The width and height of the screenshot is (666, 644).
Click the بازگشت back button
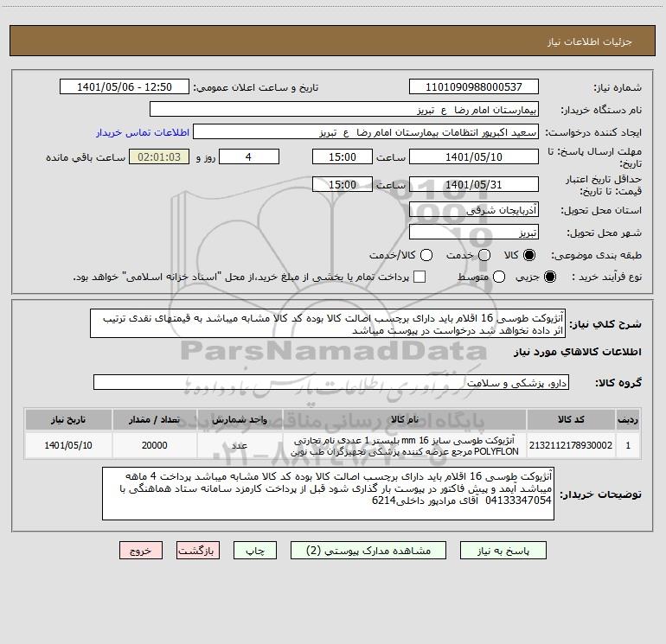(198, 551)
